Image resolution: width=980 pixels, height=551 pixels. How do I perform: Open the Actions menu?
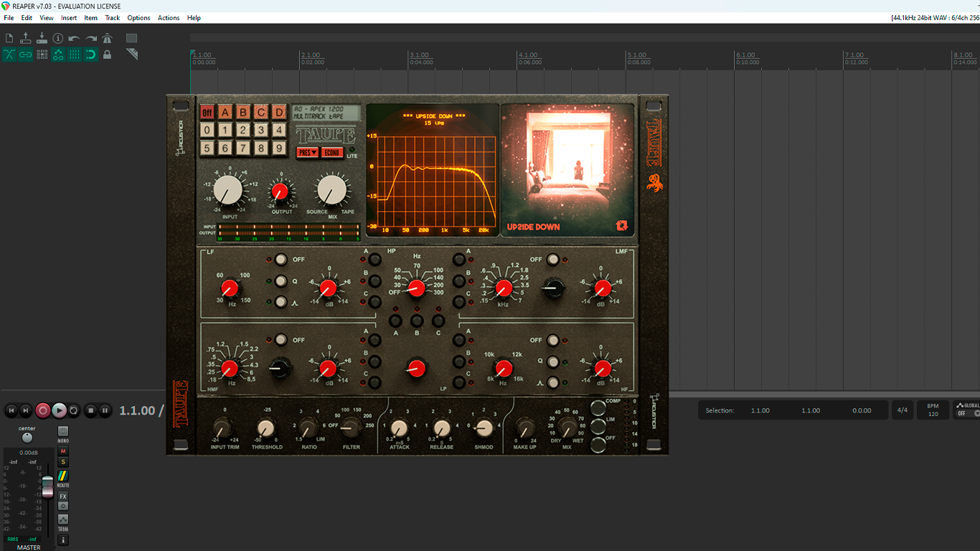click(x=169, y=18)
